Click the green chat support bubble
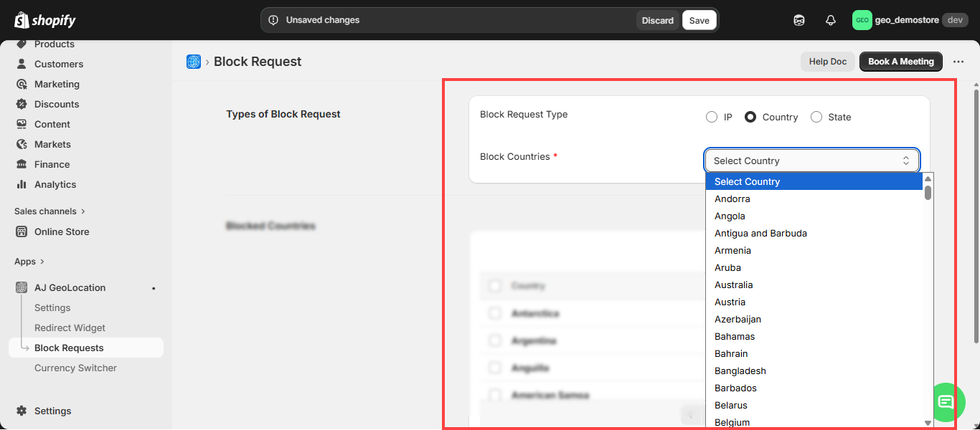 pos(946,401)
